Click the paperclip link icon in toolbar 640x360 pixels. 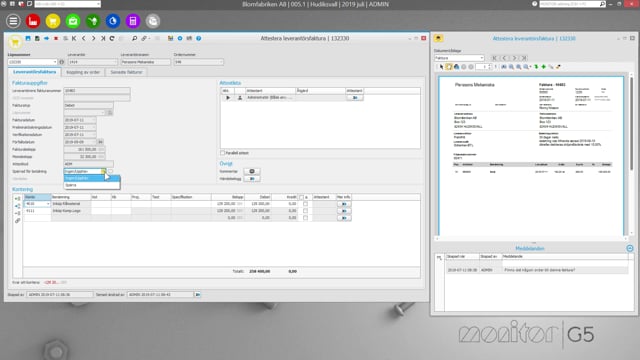pos(144,38)
